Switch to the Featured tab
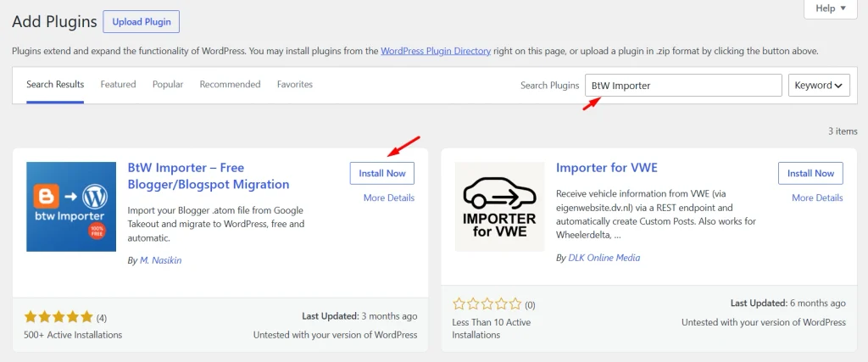 (118, 85)
